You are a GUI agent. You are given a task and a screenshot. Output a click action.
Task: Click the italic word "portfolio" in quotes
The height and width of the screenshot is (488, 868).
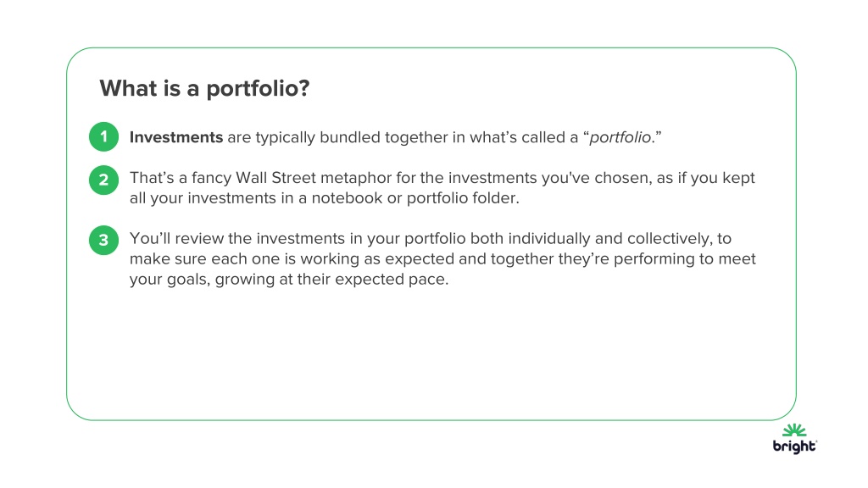click(620, 137)
